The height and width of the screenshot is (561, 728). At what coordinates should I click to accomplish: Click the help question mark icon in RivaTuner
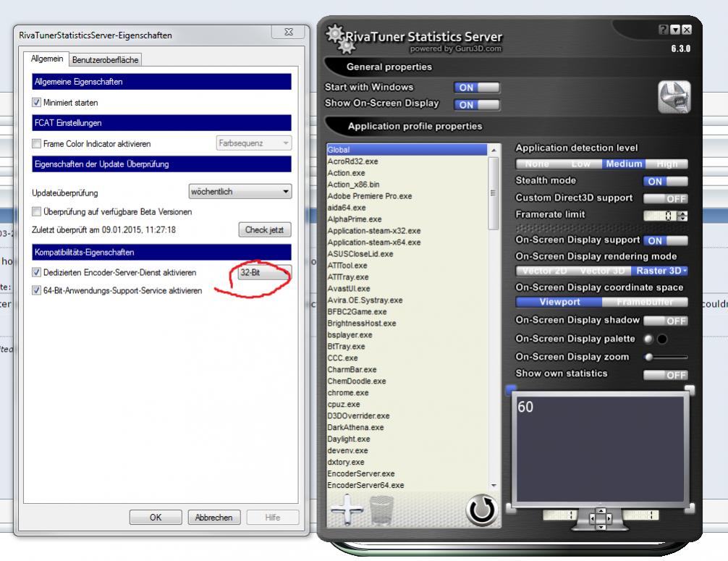(x=664, y=30)
